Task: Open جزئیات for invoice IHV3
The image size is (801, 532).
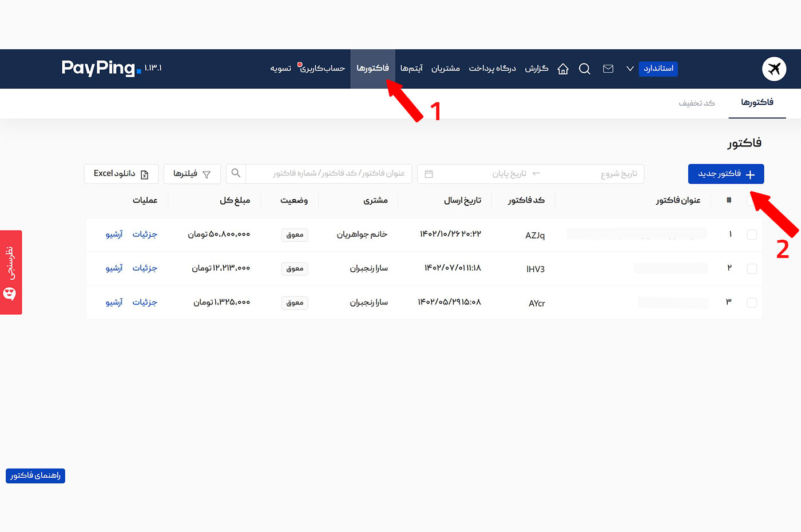Action: coord(145,268)
